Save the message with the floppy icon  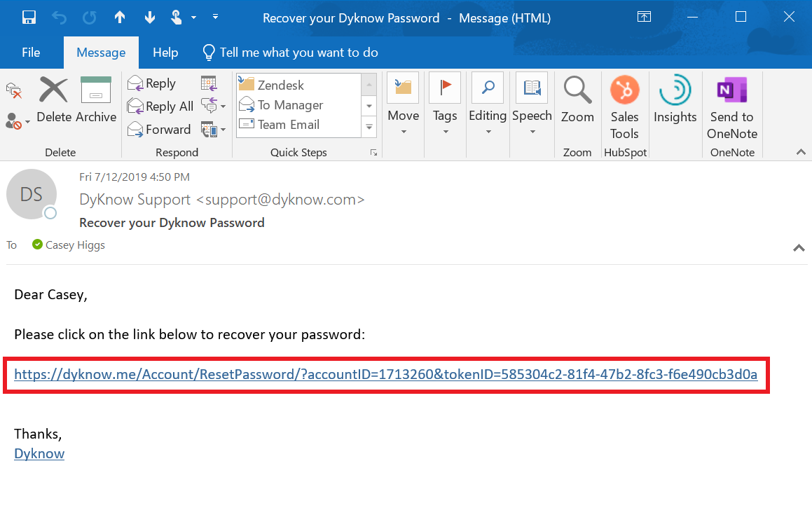pyautogui.click(x=29, y=18)
